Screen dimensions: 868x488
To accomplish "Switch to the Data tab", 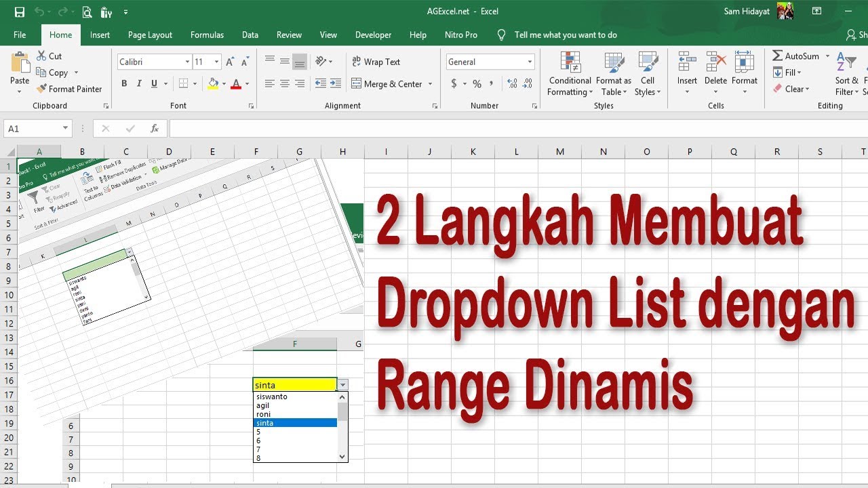I will click(250, 35).
